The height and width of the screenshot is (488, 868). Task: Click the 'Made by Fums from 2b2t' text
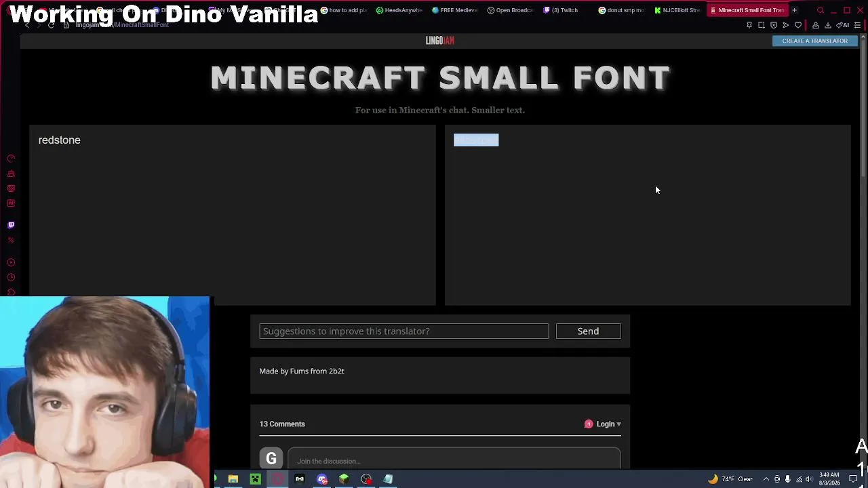302,371
